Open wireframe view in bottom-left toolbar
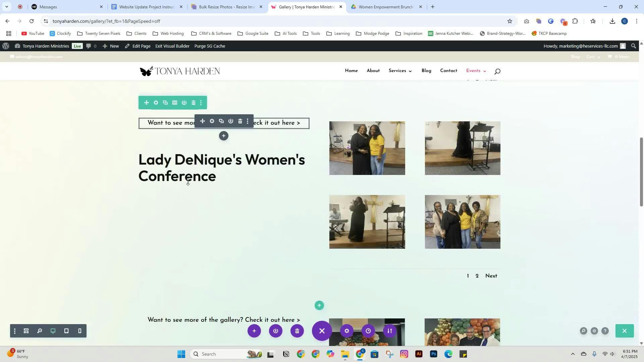Viewport: 644px width, 362px height. click(26, 331)
